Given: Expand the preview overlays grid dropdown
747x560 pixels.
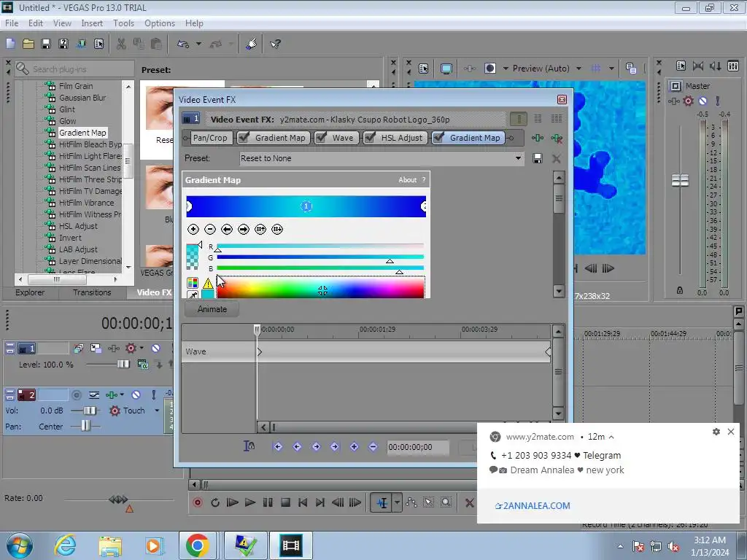Looking at the screenshot, I should (x=611, y=69).
